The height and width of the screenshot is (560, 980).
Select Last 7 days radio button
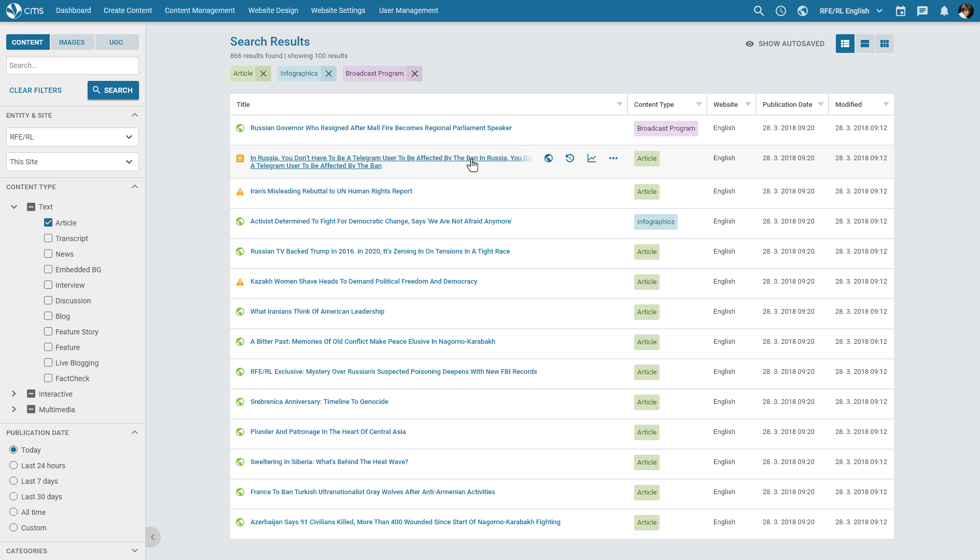13,481
